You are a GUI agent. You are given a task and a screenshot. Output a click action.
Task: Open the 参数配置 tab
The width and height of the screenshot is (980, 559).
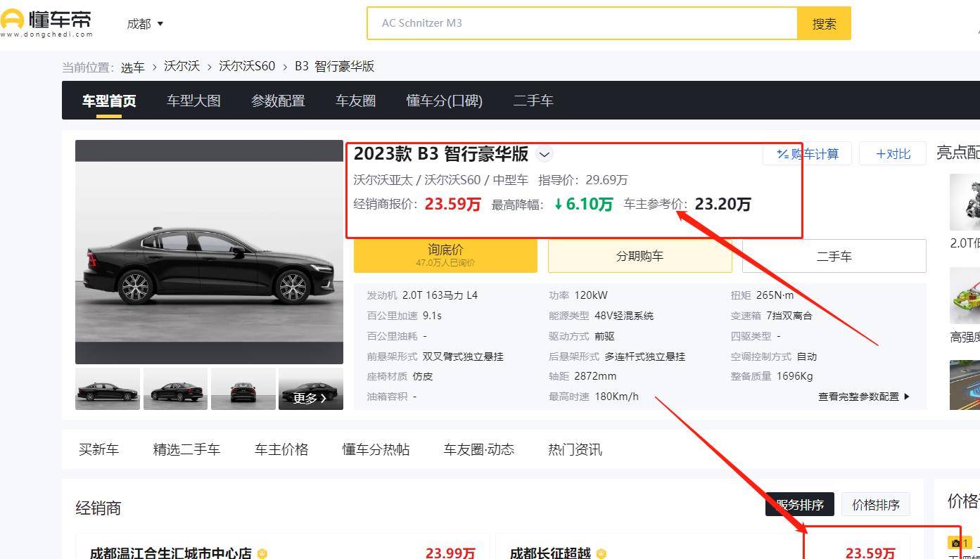278,101
